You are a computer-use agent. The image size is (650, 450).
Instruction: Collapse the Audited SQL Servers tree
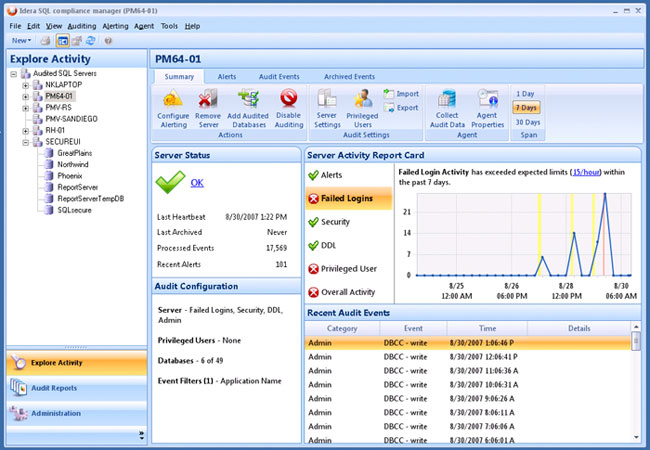coord(14,74)
